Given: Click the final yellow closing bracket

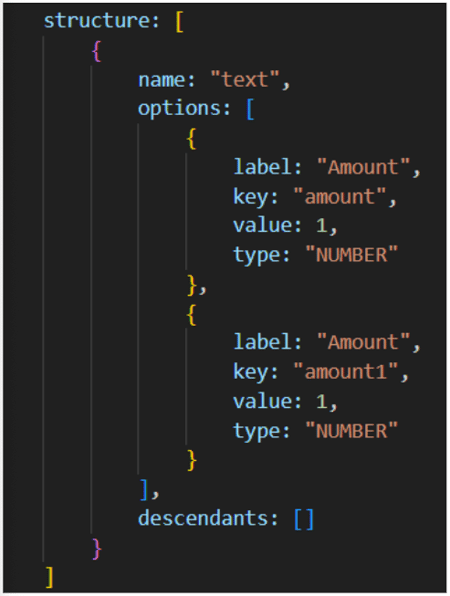Looking at the screenshot, I should (49, 577).
